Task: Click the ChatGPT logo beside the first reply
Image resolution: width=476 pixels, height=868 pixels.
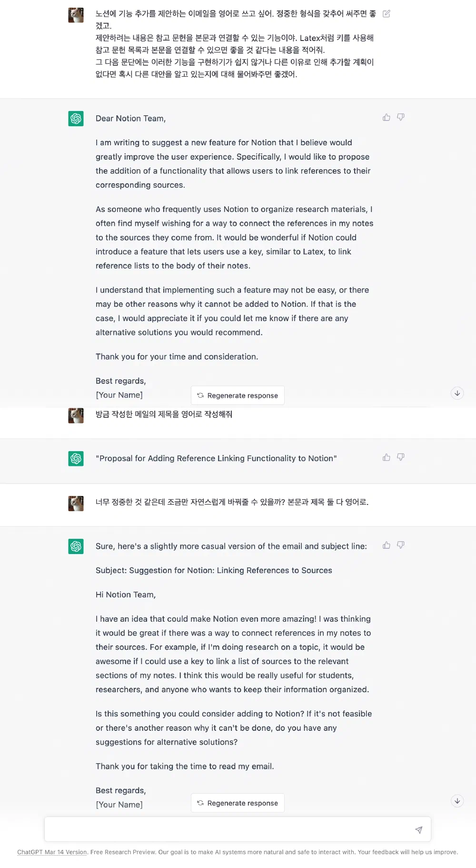Action: pyautogui.click(x=75, y=118)
